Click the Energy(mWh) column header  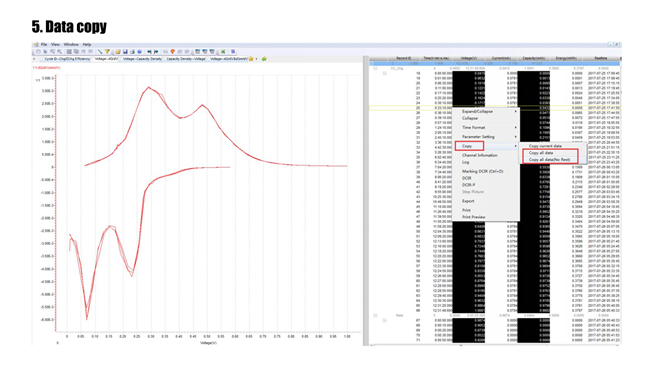click(566, 58)
